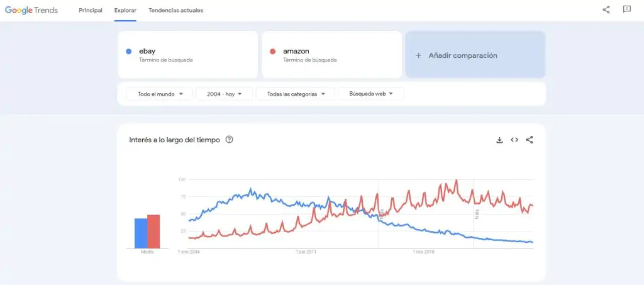
Task: Open the Búsqueda web search type dropdown
Action: [371, 94]
